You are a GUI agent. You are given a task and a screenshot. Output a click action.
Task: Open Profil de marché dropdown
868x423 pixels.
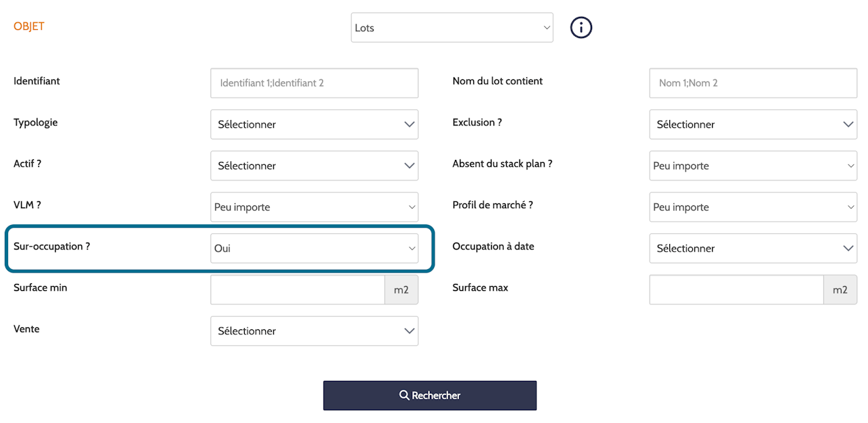click(753, 207)
